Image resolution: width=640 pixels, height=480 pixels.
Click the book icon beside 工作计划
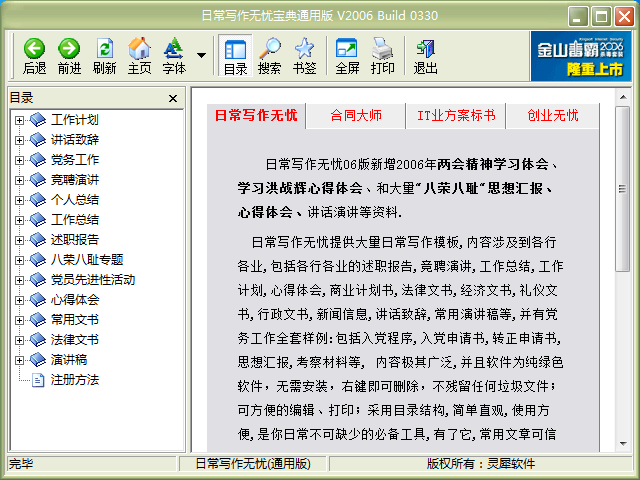(x=38, y=120)
